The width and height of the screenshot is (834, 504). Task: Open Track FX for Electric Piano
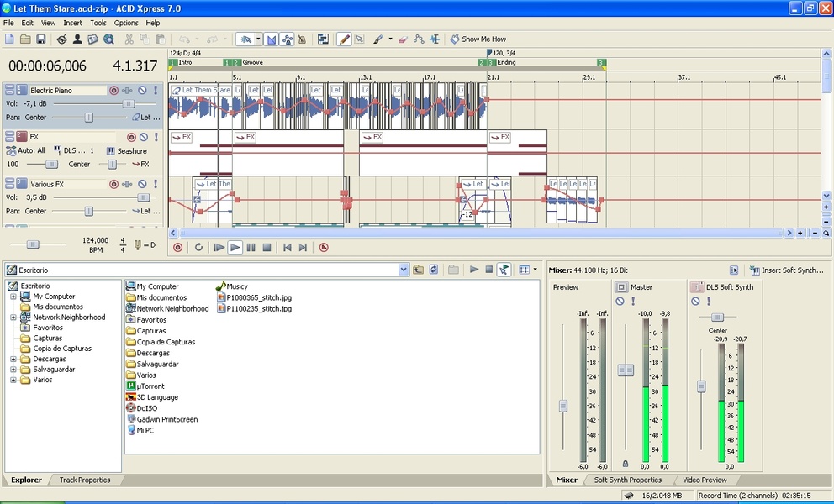click(x=128, y=91)
